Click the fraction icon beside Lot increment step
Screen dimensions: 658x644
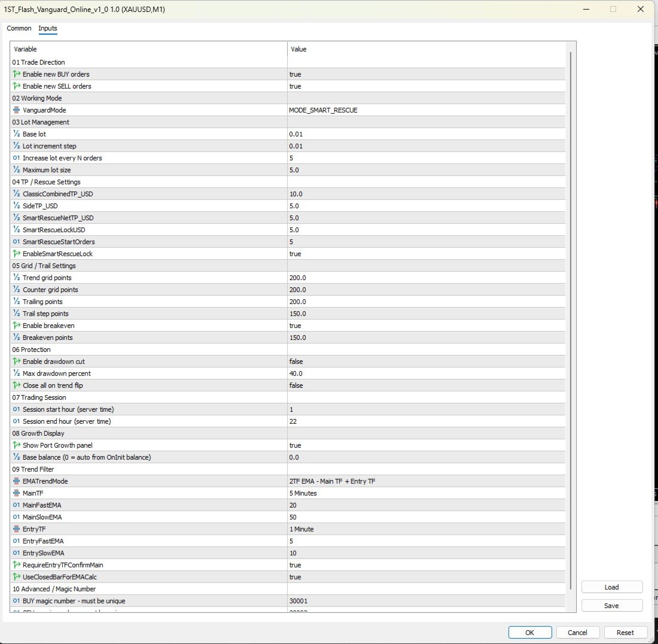(x=16, y=145)
